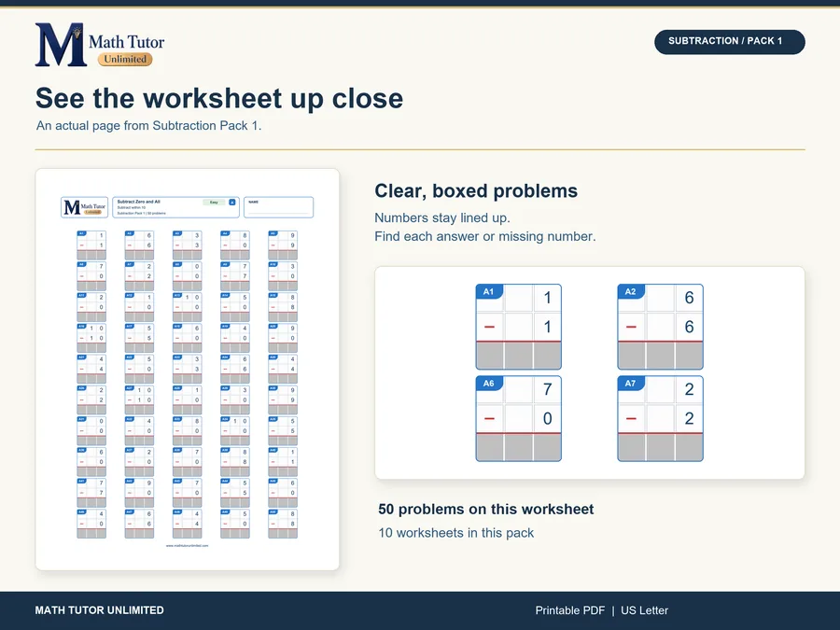Viewport: 840px width, 630px height.
Task: Click 'Subtract Zero and All' worksheet title box
Action: (x=175, y=207)
